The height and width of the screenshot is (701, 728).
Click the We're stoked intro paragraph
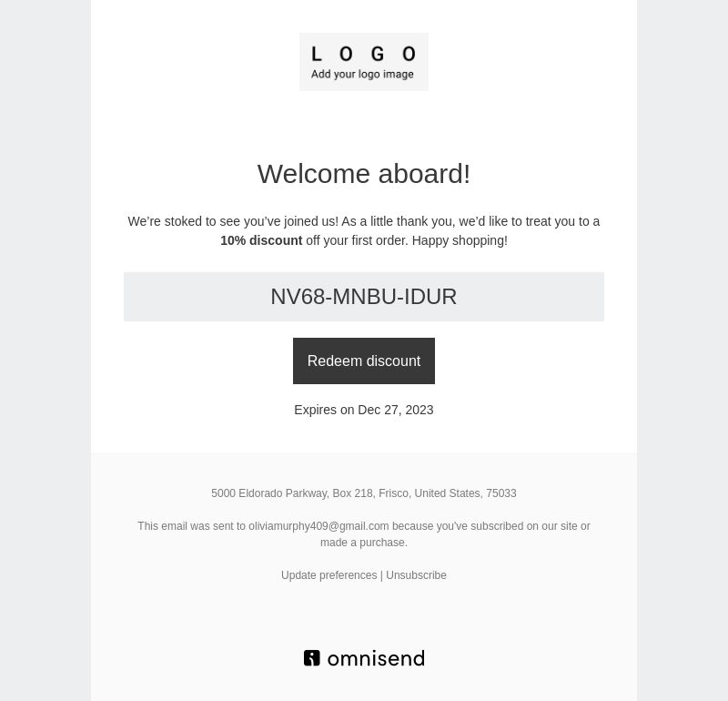363,231
